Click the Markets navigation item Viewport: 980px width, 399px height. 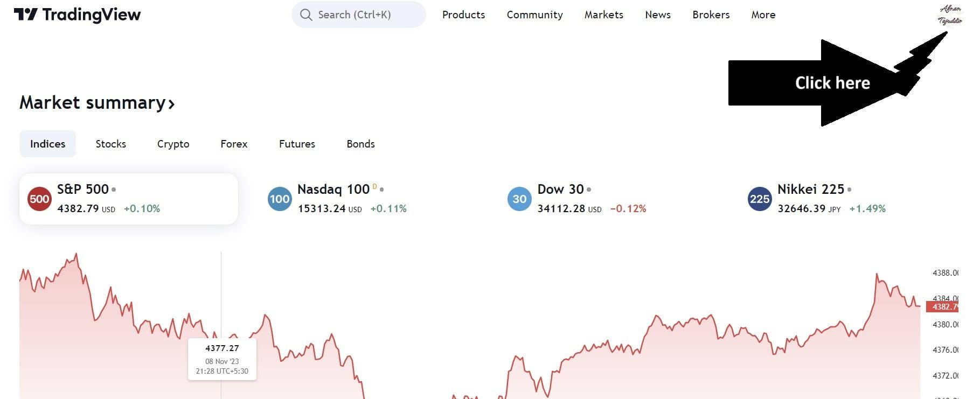click(603, 15)
